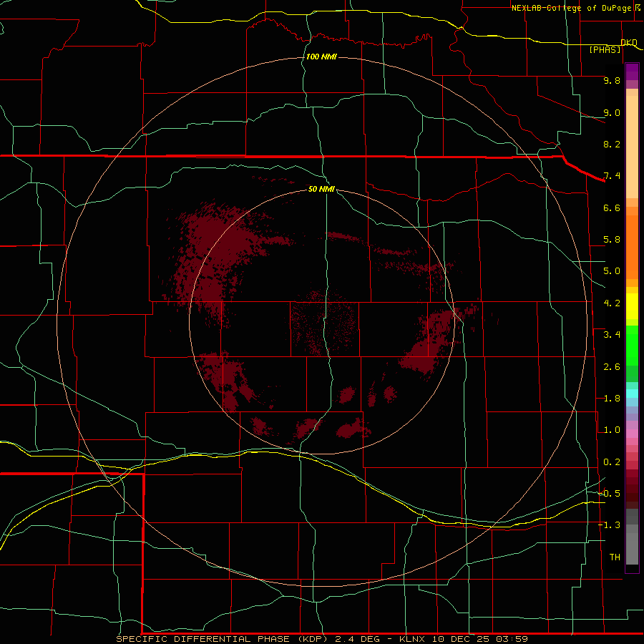Click the 2.6 scale value
This screenshot has width=644, height=644.
(612, 367)
